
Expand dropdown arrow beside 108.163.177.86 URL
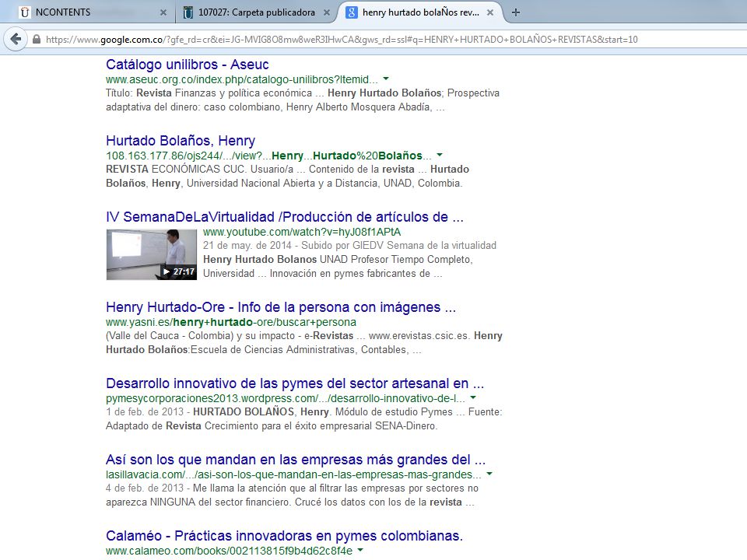coord(440,155)
